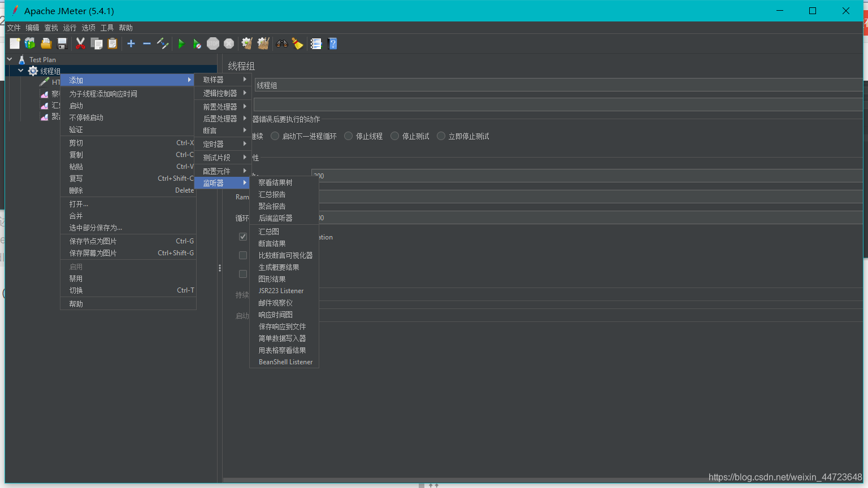Image resolution: width=868 pixels, height=488 pixels.
Task: Select 立即停止测试 radio button
Action: pos(441,136)
